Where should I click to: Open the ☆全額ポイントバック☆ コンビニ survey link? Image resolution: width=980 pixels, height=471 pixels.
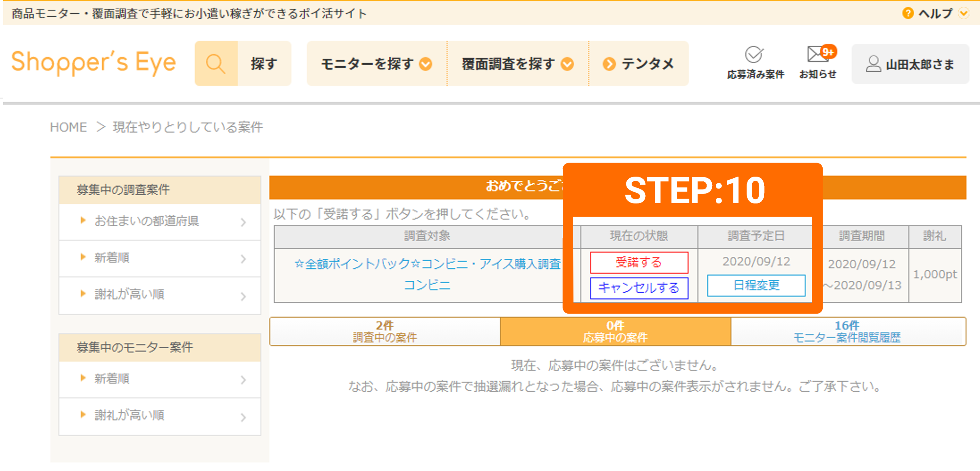(428, 274)
